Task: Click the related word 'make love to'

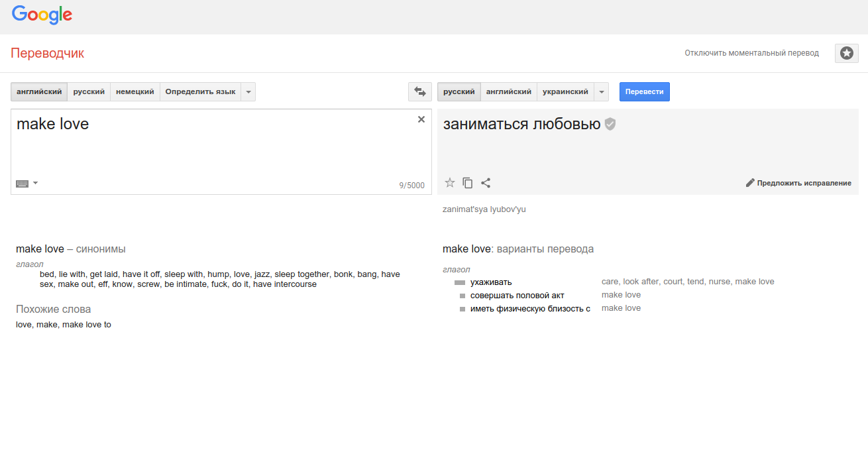Action: tap(87, 325)
